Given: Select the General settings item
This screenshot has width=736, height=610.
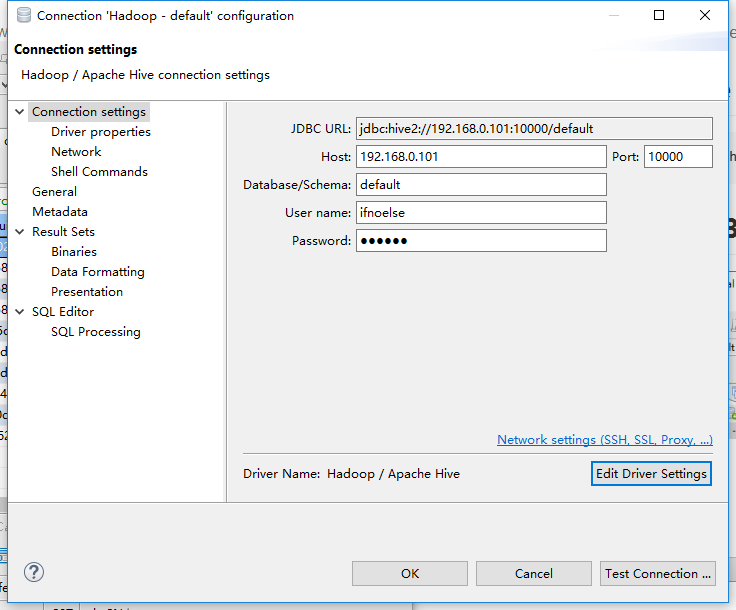Looking at the screenshot, I should [x=54, y=192].
